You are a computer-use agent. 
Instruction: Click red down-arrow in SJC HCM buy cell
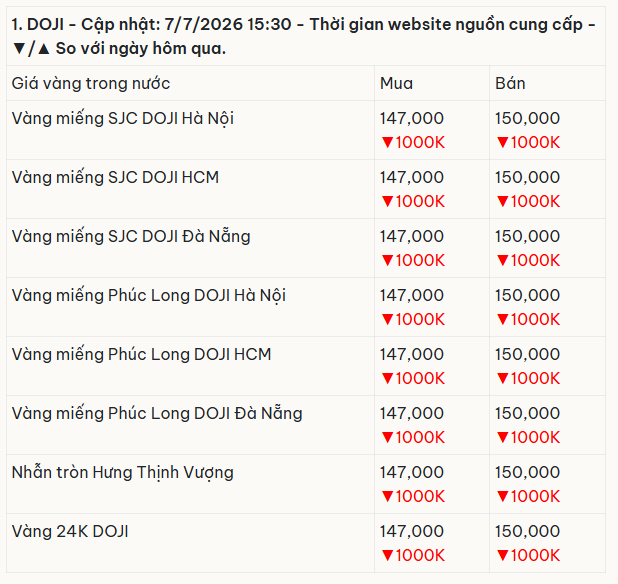point(387,201)
